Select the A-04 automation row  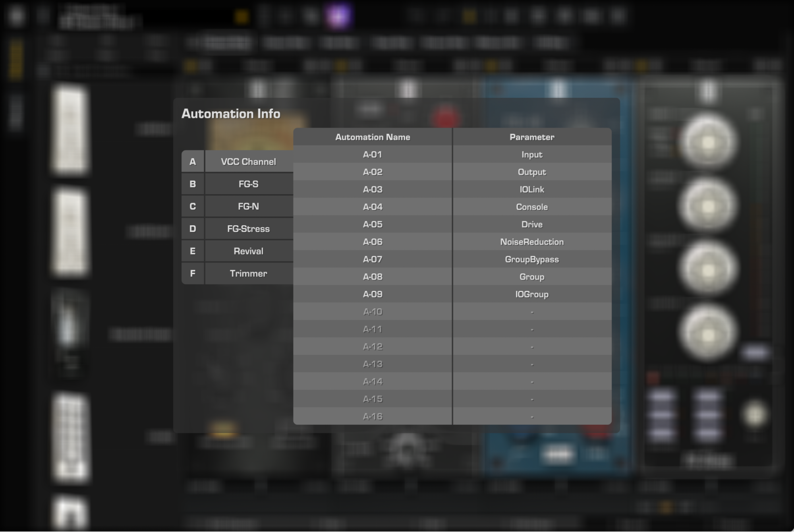[452, 207]
